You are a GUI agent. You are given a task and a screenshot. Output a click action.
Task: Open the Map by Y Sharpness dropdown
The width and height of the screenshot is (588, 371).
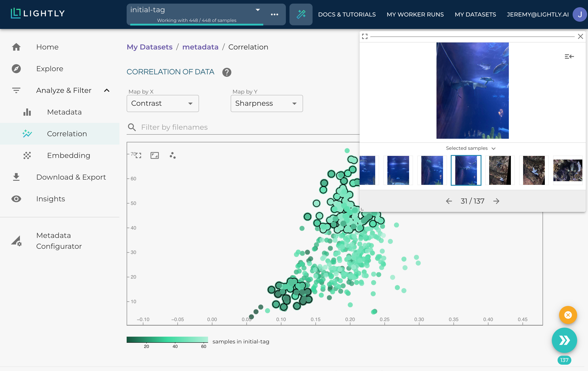266,103
